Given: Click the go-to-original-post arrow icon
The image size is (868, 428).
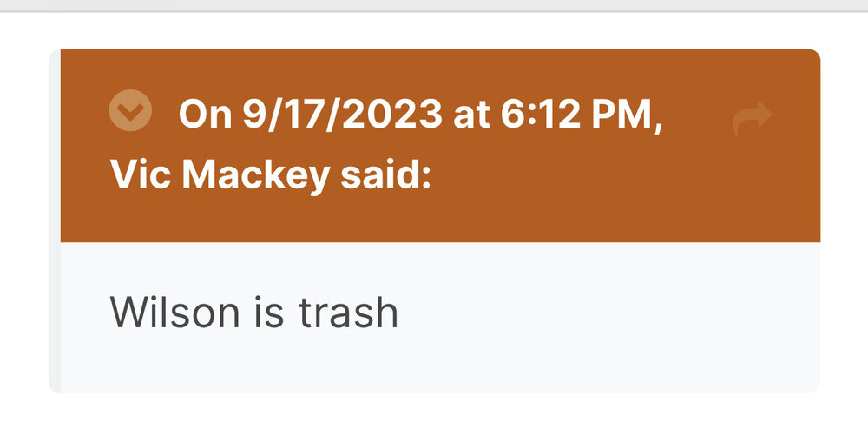Looking at the screenshot, I should tap(752, 118).
